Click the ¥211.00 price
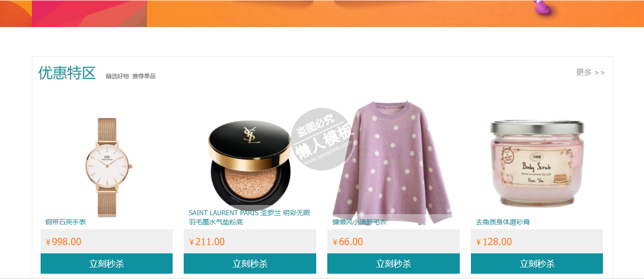644x279 pixels. coord(207,242)
